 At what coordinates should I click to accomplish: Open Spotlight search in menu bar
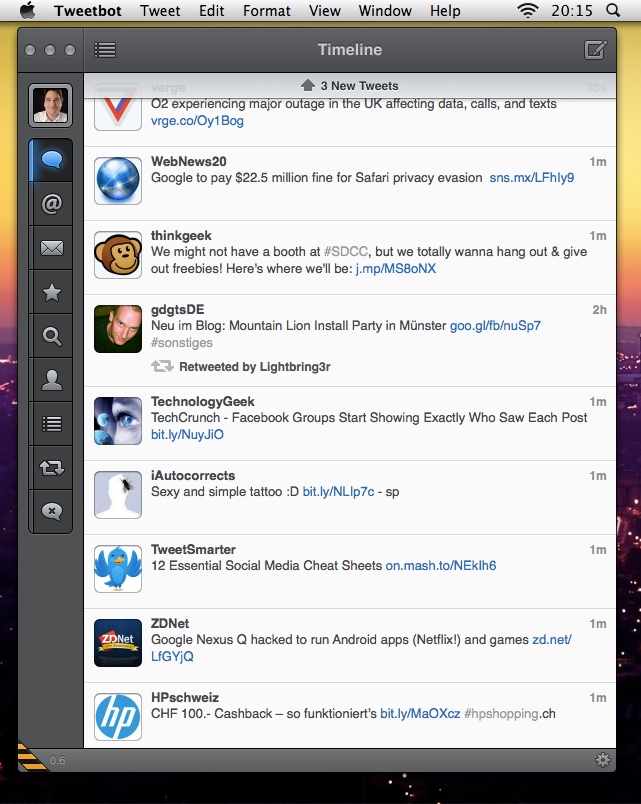[x=612, y=11]
